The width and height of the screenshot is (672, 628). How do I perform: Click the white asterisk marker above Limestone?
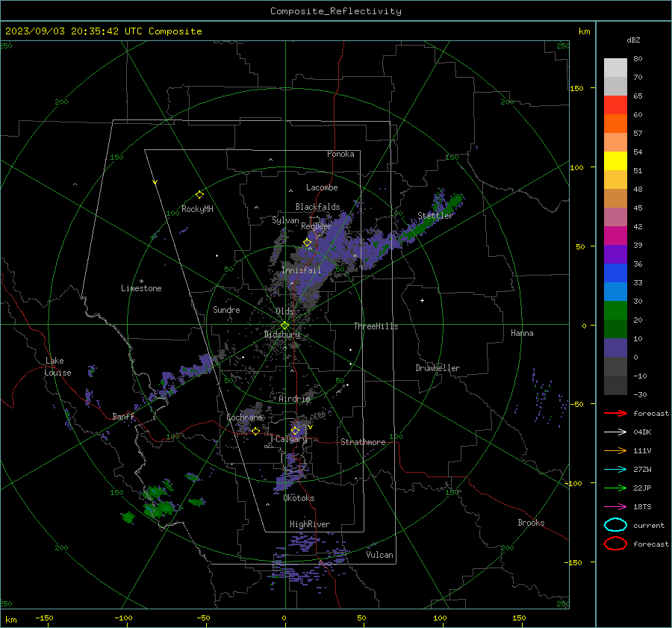coord(141,282)
